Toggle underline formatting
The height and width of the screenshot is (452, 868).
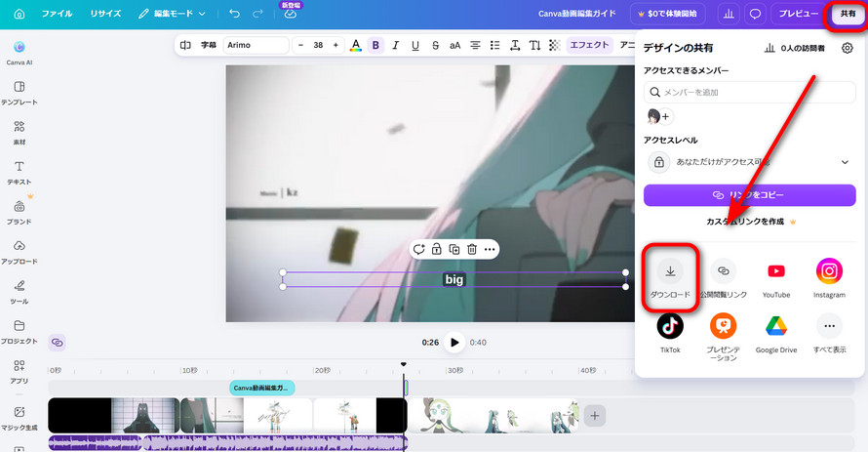(415, 45)
